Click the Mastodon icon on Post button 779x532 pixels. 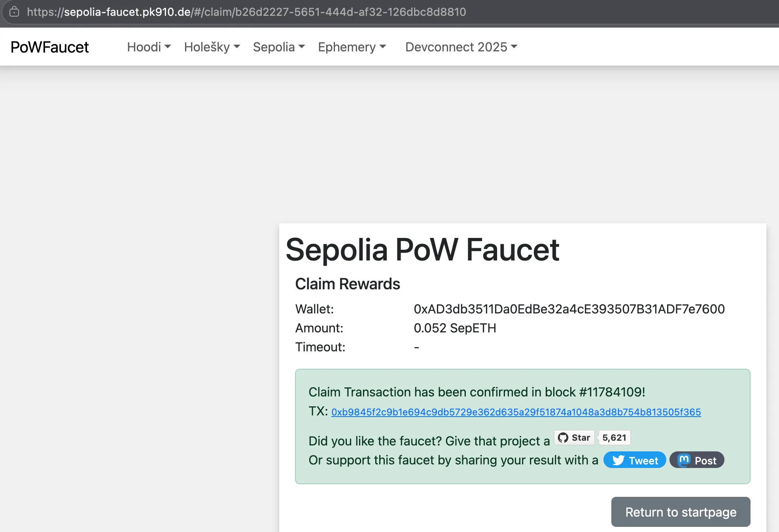(x=684, y=460)
